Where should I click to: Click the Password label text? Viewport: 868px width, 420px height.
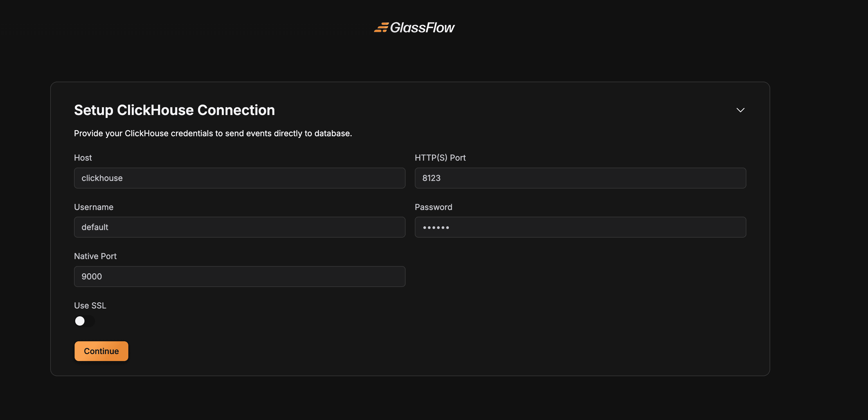(433, 207)
